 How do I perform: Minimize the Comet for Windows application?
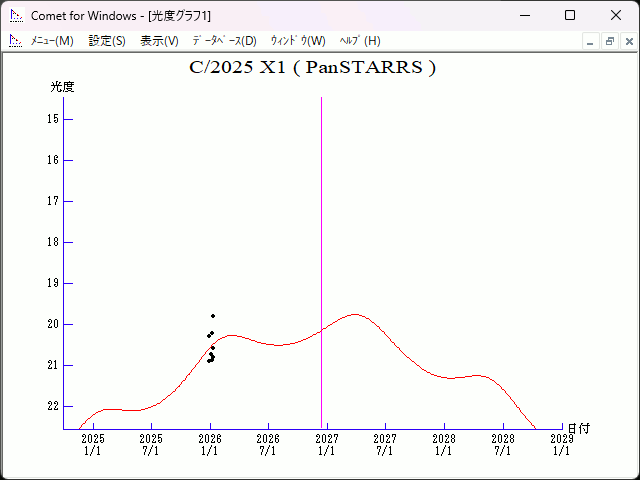pyautogui.click(x=524, y=16)
